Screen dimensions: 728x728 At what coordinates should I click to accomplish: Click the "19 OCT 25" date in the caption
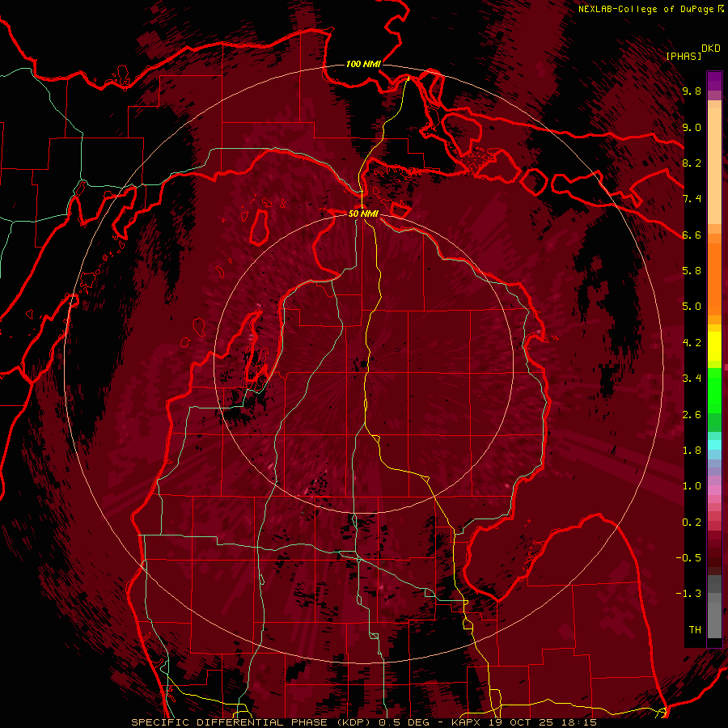(521, 722)
